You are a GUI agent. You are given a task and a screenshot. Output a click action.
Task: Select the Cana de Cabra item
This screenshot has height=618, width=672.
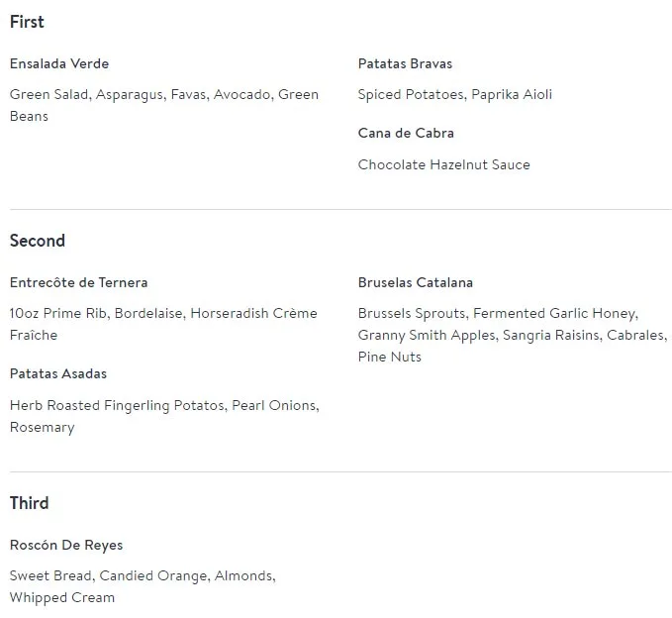point(406,133)
